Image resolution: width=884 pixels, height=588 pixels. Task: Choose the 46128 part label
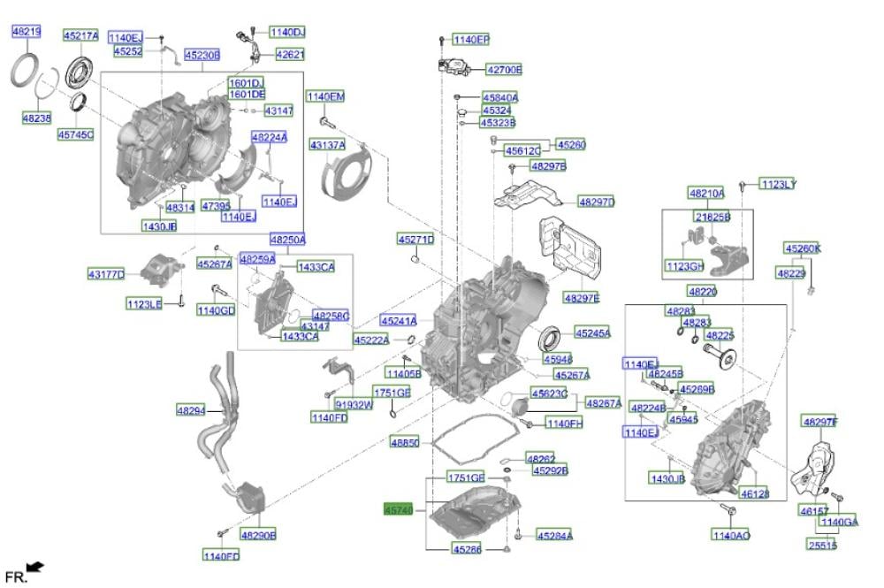[x=754, y=495]
